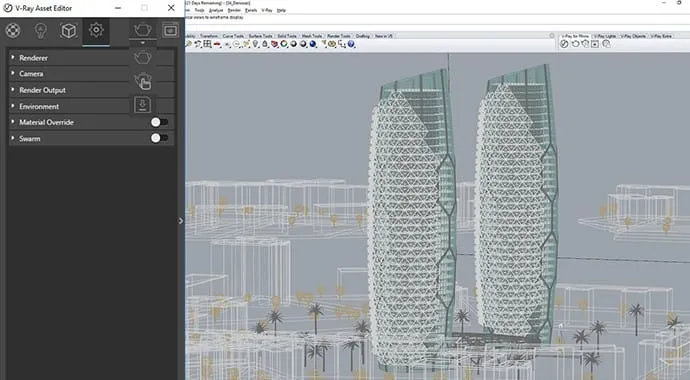This screenshot has width=690, height=380.
Task: Click the left tower in the viewport
Action: click(x=411, y=220)
